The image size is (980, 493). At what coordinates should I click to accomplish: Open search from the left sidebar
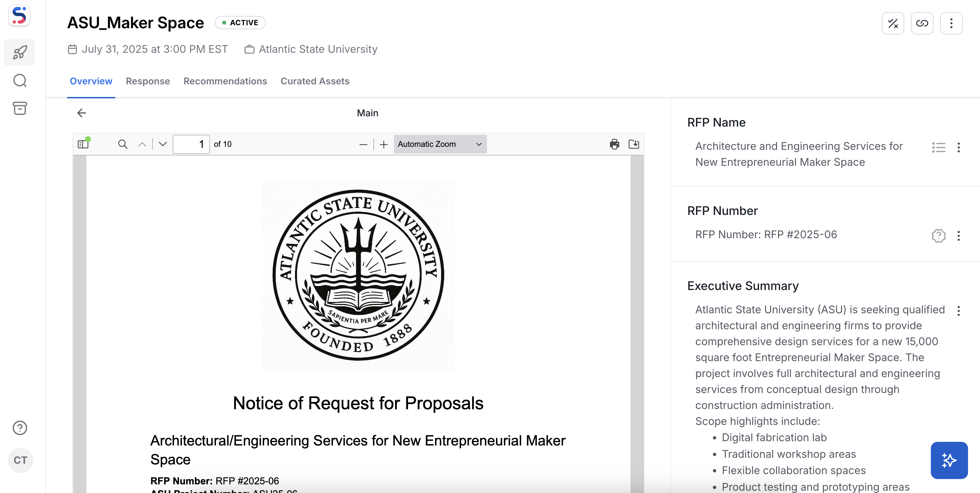20,81
